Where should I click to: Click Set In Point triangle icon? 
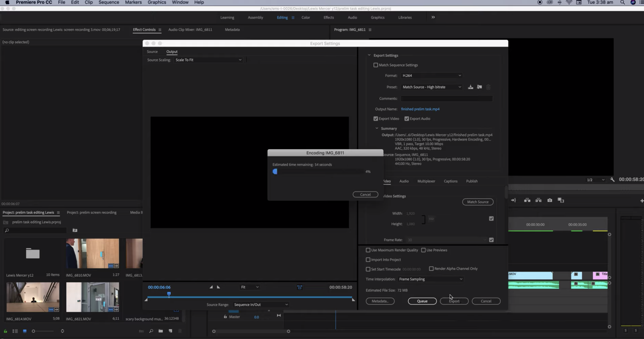pos(211,287)
